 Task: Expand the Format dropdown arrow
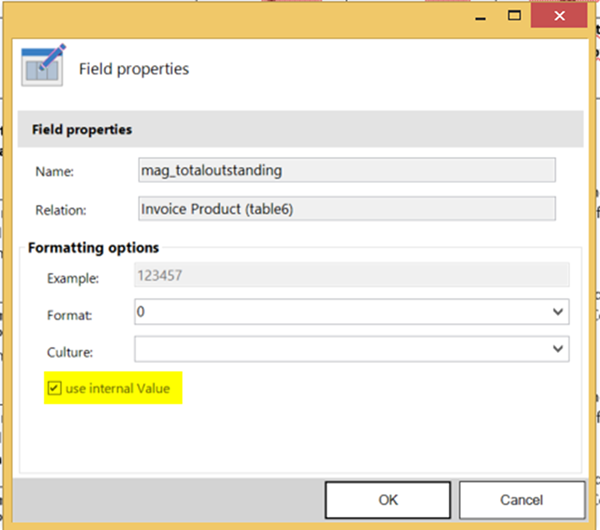557,313
